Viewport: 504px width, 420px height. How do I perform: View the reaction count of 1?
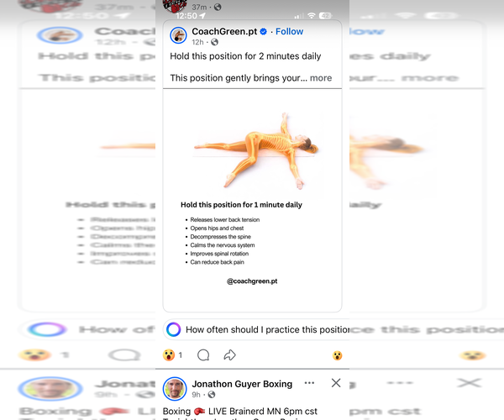point(181,355)
